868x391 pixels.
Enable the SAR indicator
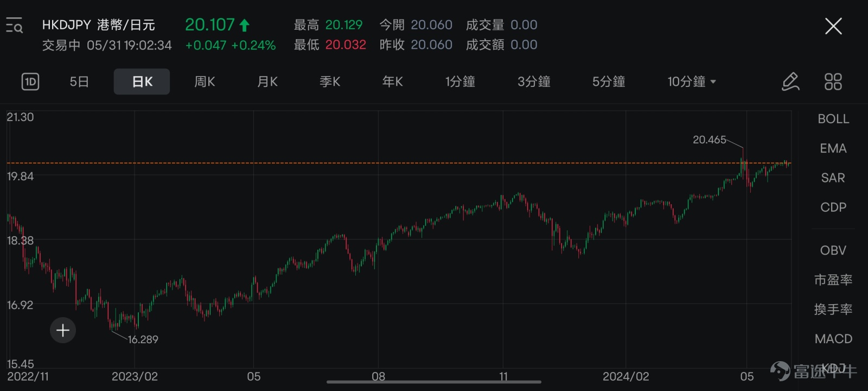coord(833,178)
